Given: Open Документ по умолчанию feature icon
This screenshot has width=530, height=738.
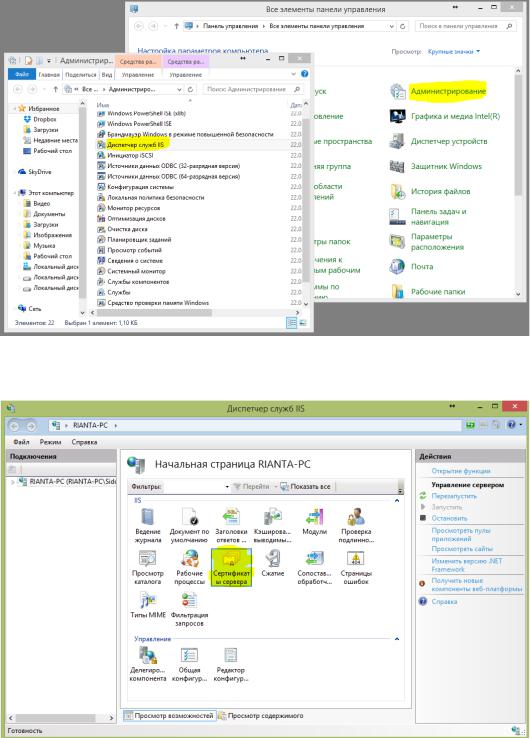Looking at the screenshot, I should click(189, 525).
